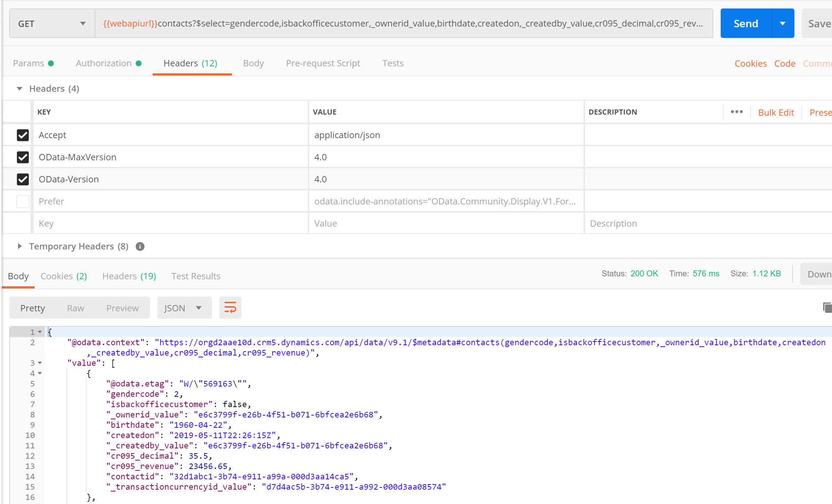Open the three-dots column options menu
This screenshot has height=504, width=832.
[x=737, y=112]
